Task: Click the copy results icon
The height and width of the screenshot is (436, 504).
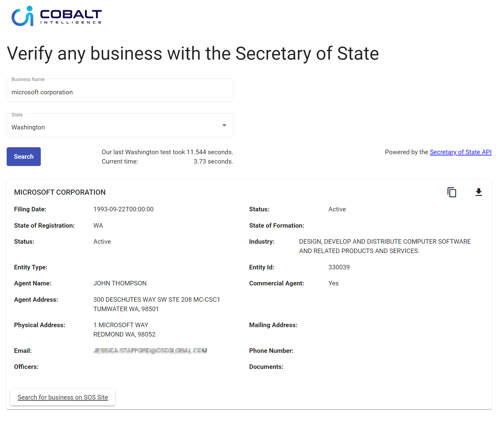Action: 452,192
